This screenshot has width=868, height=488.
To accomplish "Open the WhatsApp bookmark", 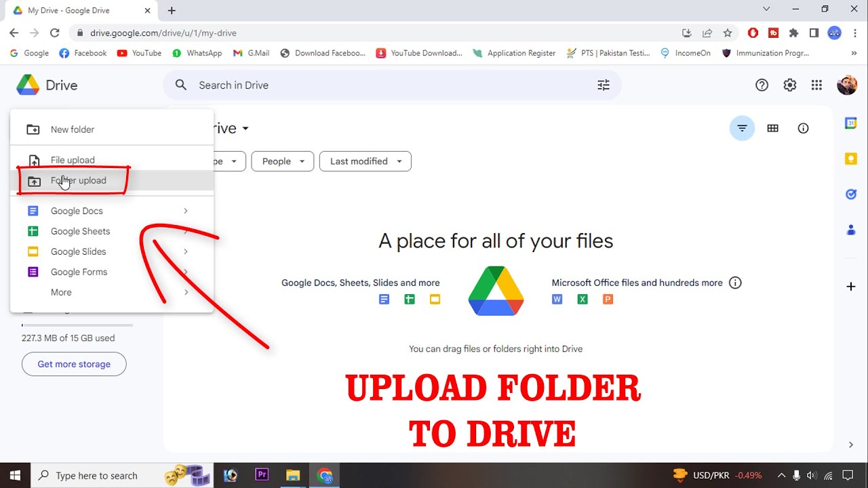I will point(197,53).
